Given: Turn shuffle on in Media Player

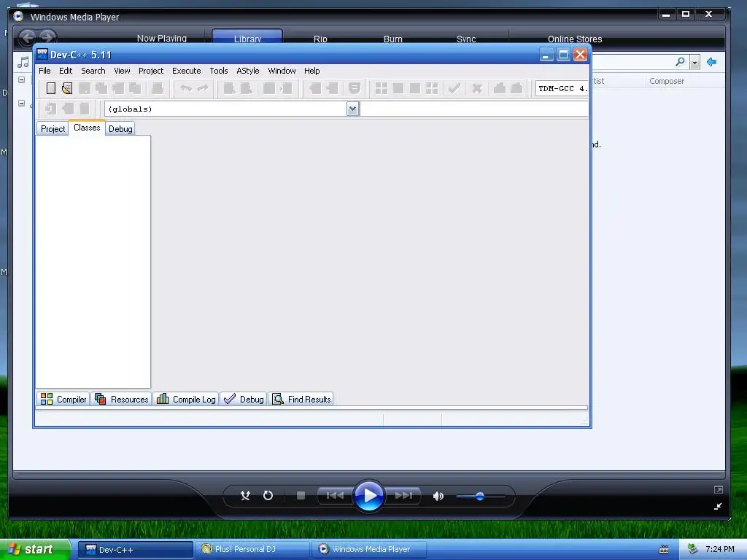Looking at the screenshot, I should 245,496.
